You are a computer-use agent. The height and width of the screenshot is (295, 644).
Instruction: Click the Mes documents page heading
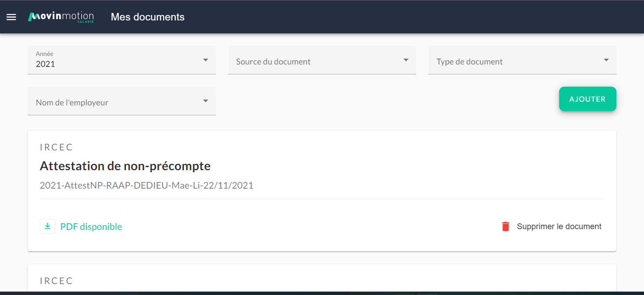point(148,17)
